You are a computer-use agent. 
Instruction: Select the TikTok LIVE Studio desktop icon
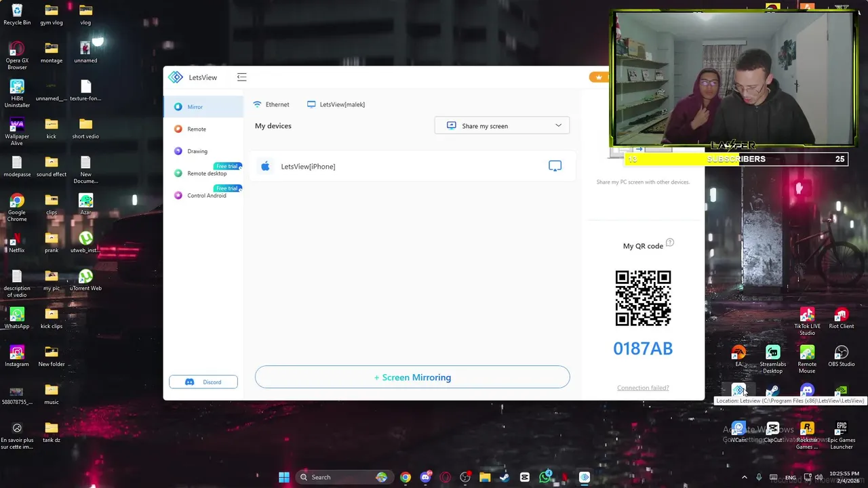tap(807, 321)
